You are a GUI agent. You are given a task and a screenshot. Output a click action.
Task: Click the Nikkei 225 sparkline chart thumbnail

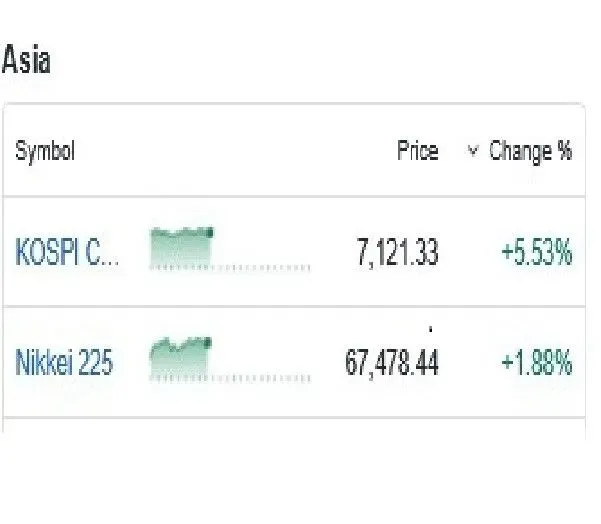pos(230,360)
